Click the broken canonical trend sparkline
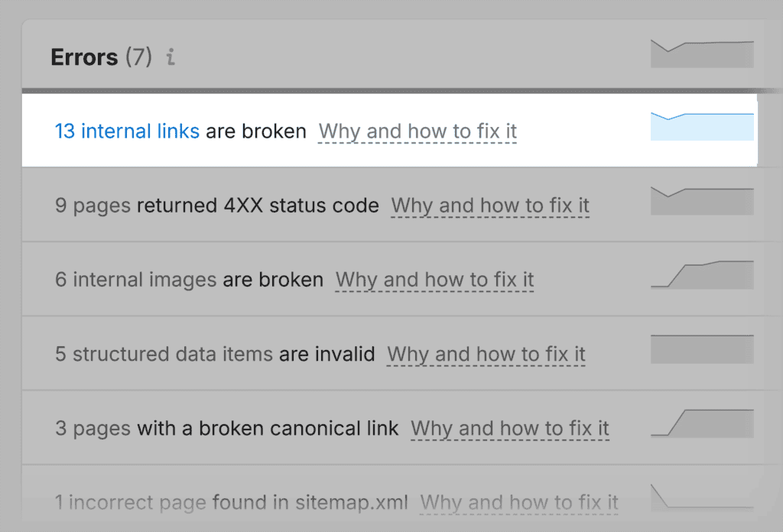Screen dimensions: 783x532 [x=702, y=423]
